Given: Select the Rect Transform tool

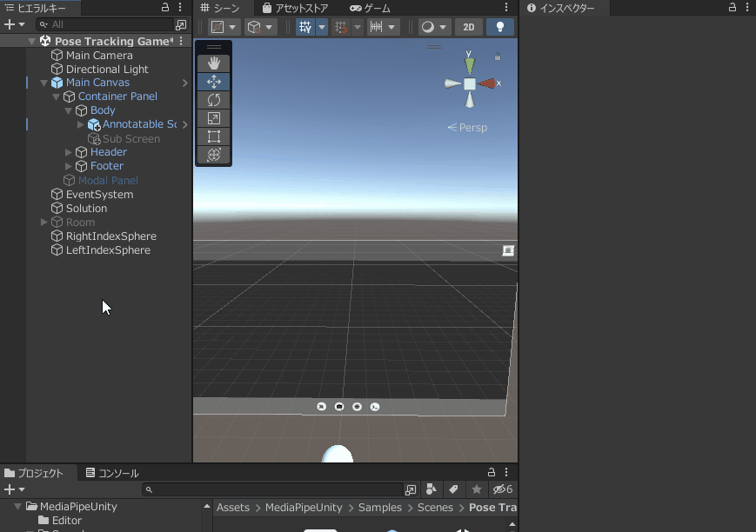Looking at the screenshot, I should [213, 136].
